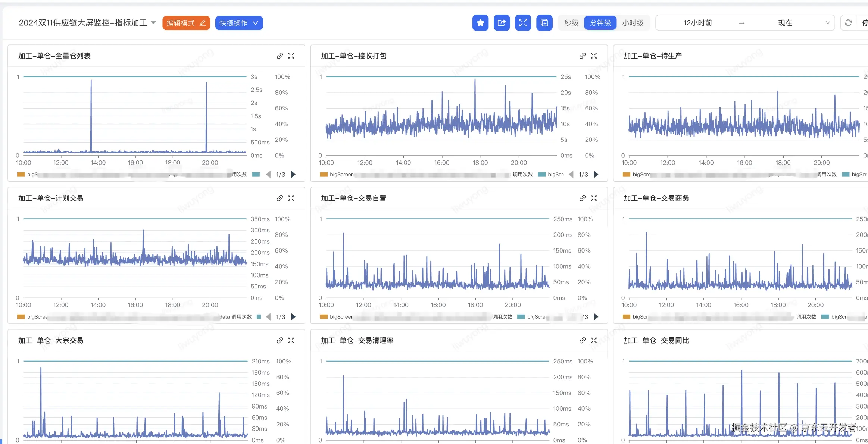
Task: Click the 12小时前 start time field
Action: pyautogui.click(x=697, y=23)
